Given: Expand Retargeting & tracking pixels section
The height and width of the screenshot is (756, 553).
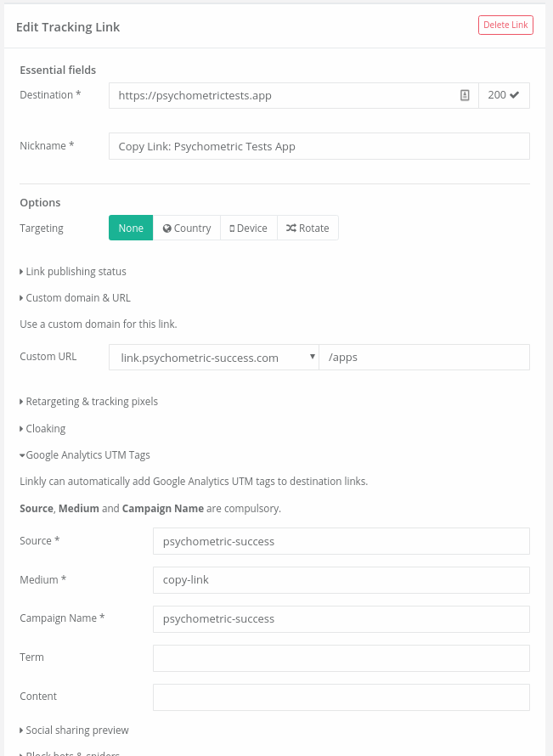Looking at the screenshot, I should coord(91,402).
